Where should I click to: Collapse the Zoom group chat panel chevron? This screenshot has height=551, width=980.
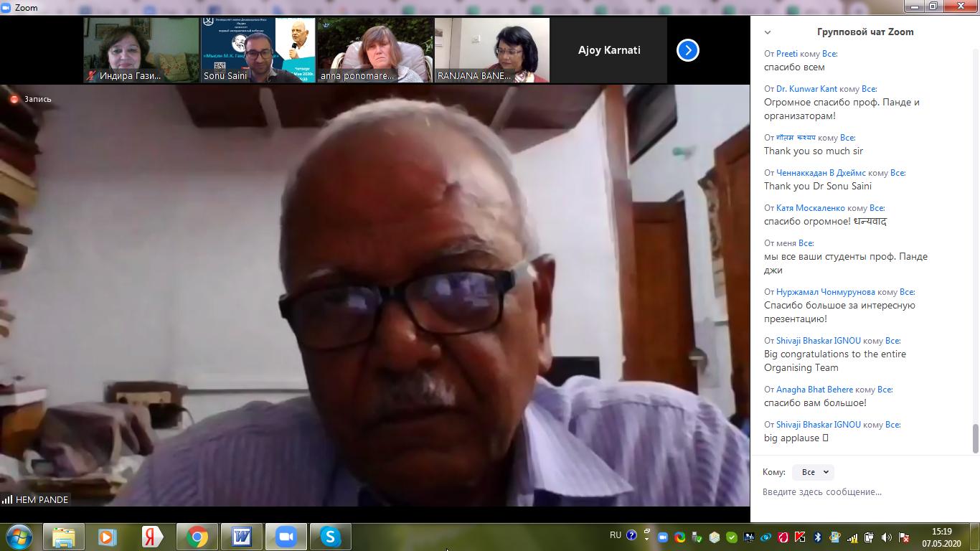point(768,32)
